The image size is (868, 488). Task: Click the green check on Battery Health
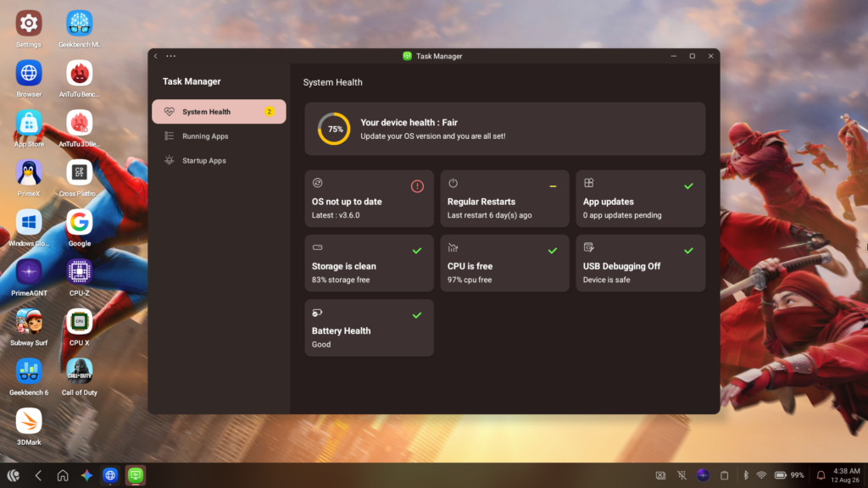tap(417, 315)
